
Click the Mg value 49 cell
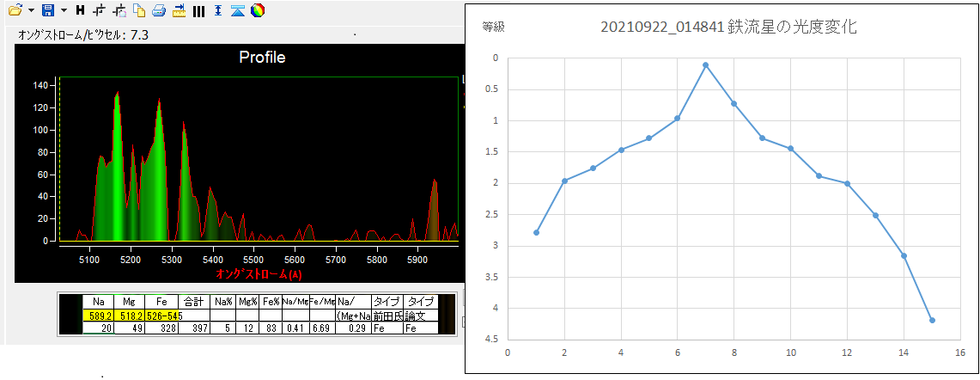pyautogui.click(x=130, y=328)
